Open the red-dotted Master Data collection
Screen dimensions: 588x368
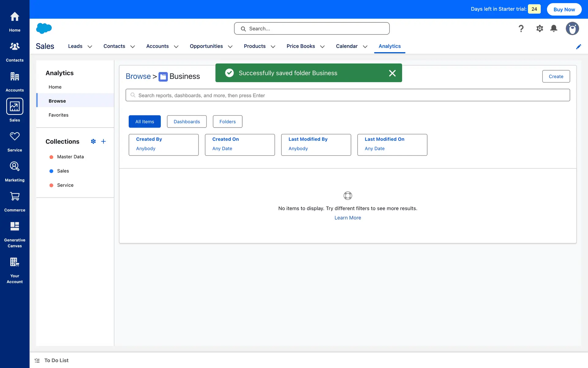tap(70, 157)
